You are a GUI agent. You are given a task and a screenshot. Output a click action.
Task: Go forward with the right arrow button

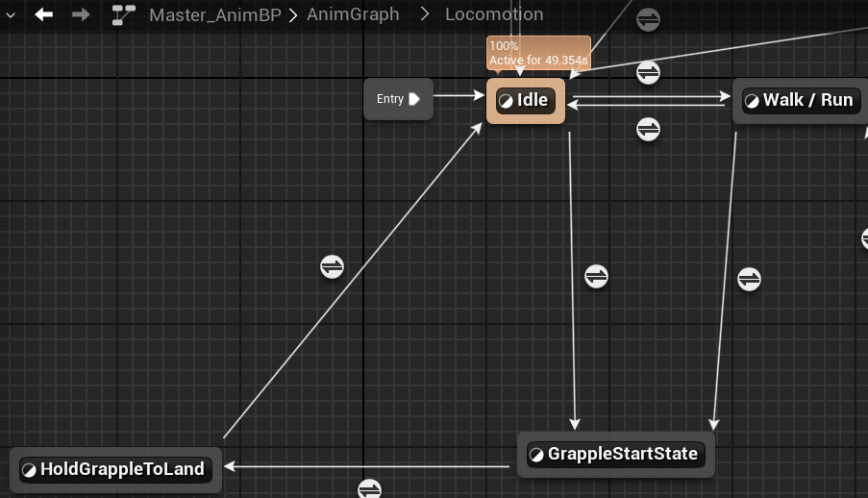(81, 14)
